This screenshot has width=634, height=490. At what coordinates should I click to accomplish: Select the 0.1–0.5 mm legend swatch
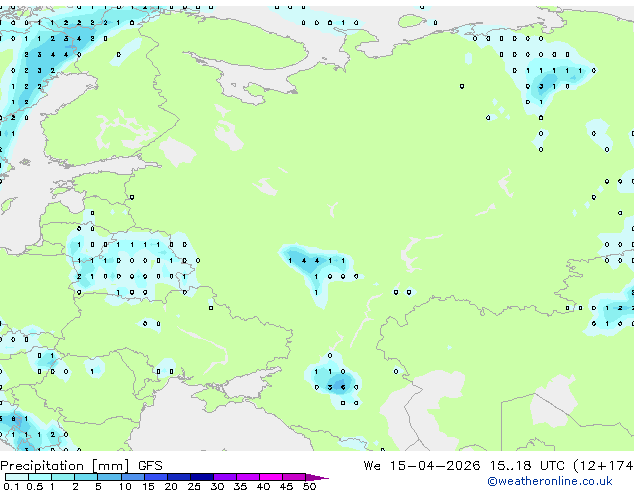(x=17, y=477)
